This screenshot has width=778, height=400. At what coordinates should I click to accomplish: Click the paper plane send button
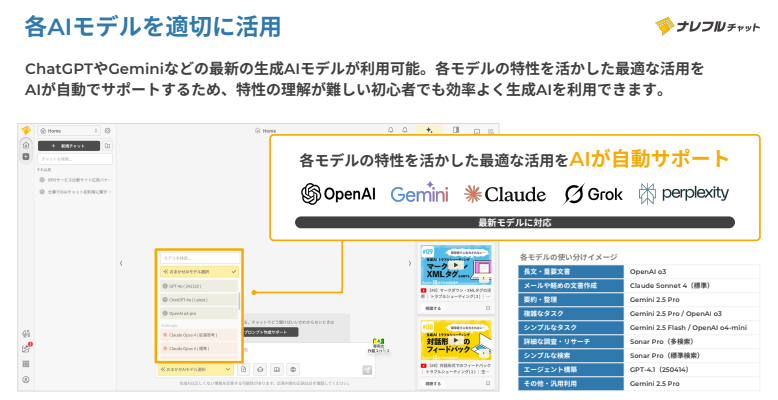click(367, 370)
